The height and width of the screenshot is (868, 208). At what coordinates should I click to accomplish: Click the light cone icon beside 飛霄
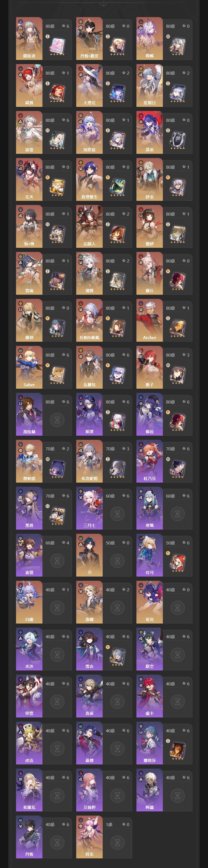(x=117, y=281)
